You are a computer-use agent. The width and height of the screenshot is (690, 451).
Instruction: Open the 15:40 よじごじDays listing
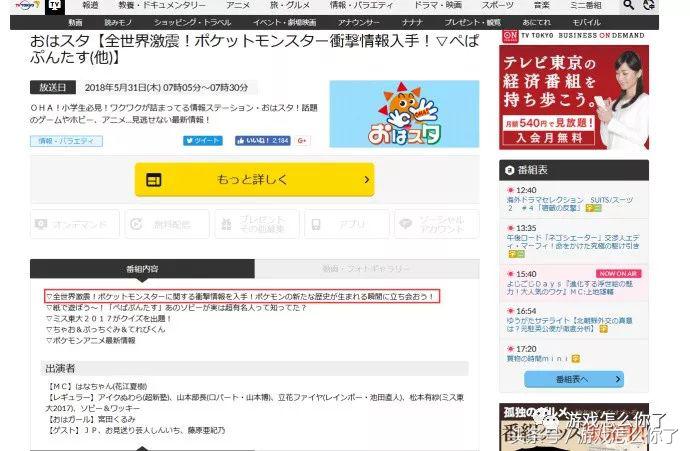574,282
